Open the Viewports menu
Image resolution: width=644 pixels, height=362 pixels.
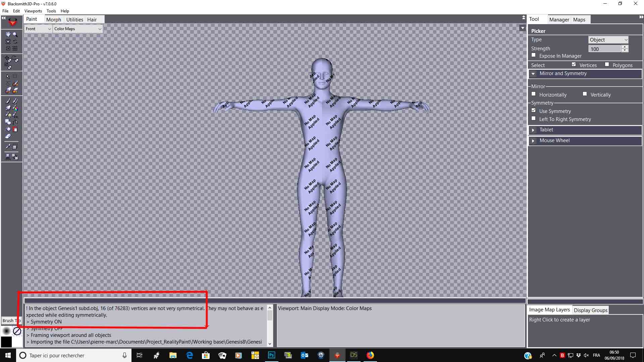33,11
